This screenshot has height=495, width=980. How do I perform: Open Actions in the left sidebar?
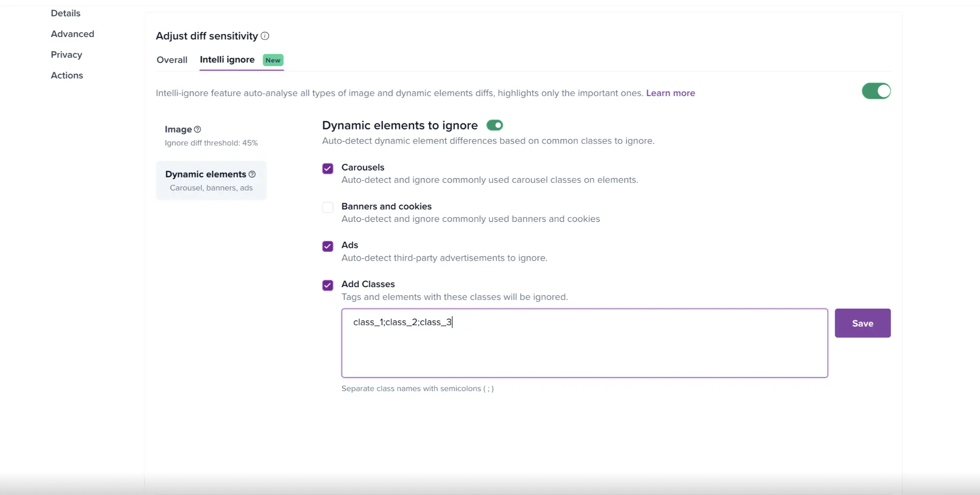click(x=67, y=75)
